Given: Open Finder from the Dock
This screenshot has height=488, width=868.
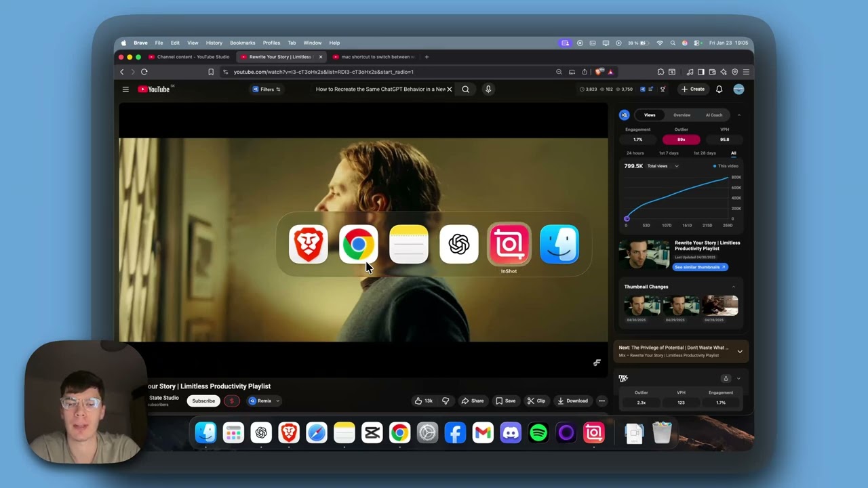Looking at the screenshot, I should pyautogui.click(x=205, y=432).
